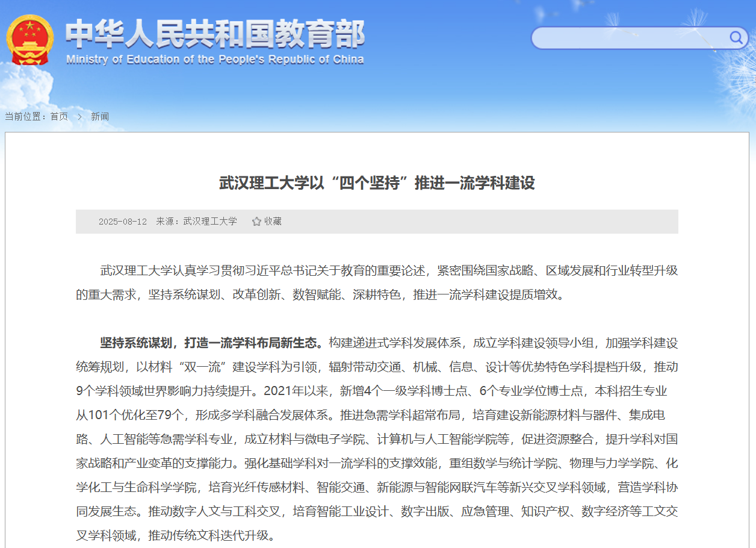This screenshot has width=756, height=548.
Task: Click the Ministry of Education English subtitle
Action: tap(215, 60)
